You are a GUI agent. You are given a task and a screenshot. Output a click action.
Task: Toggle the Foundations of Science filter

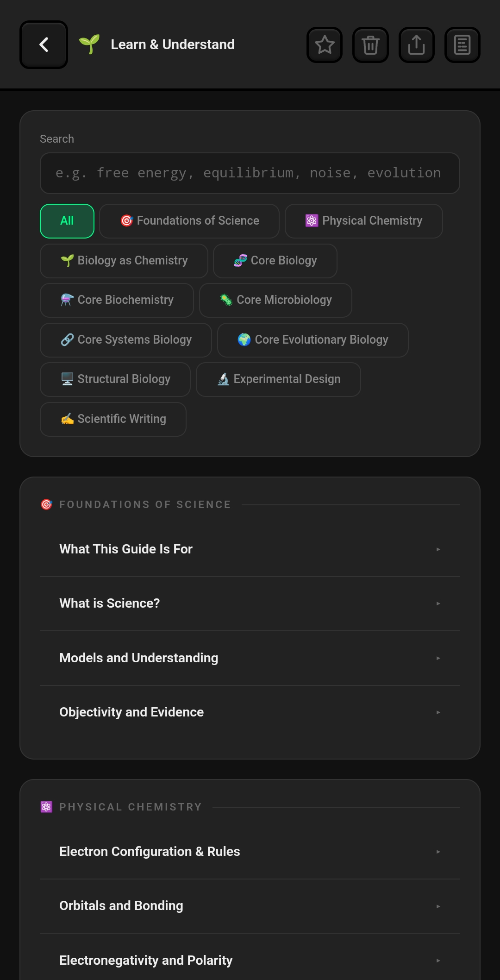tap(189, 221)
